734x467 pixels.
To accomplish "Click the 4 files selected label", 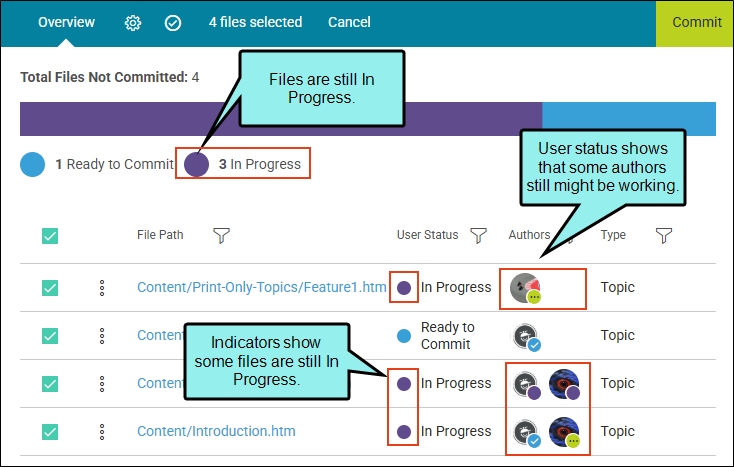I will tap(256, 22).
